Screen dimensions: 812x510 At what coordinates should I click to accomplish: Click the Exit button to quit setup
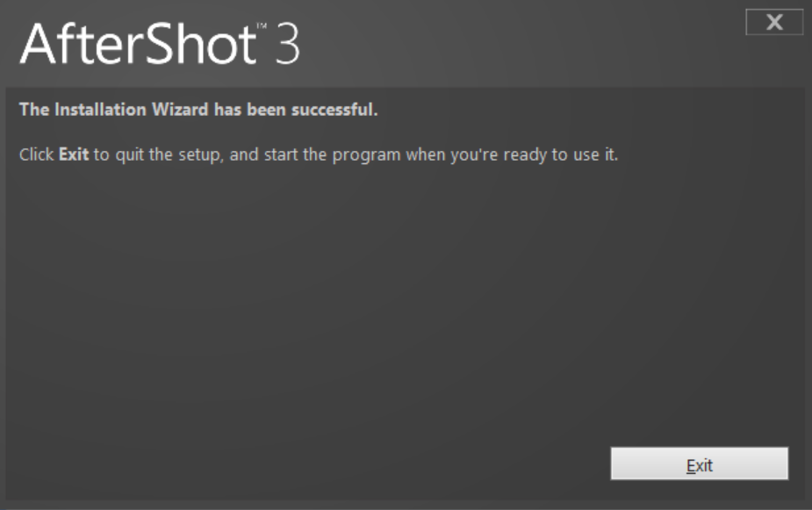(699, 463)
